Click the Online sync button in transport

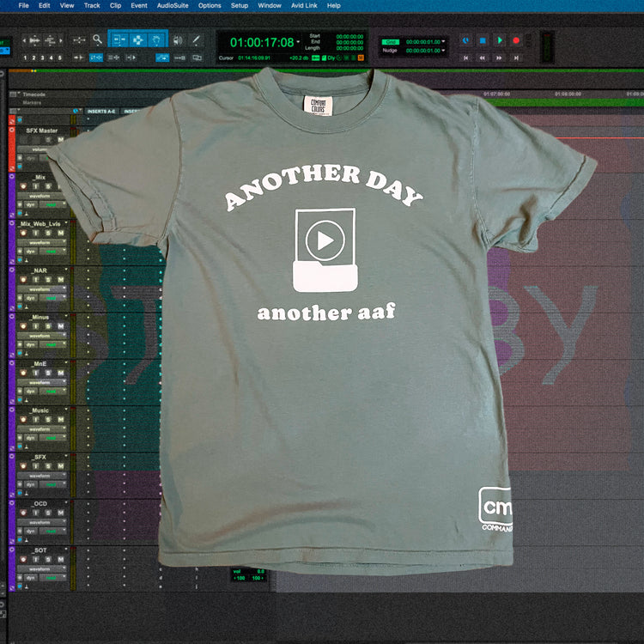pos(465,40)
